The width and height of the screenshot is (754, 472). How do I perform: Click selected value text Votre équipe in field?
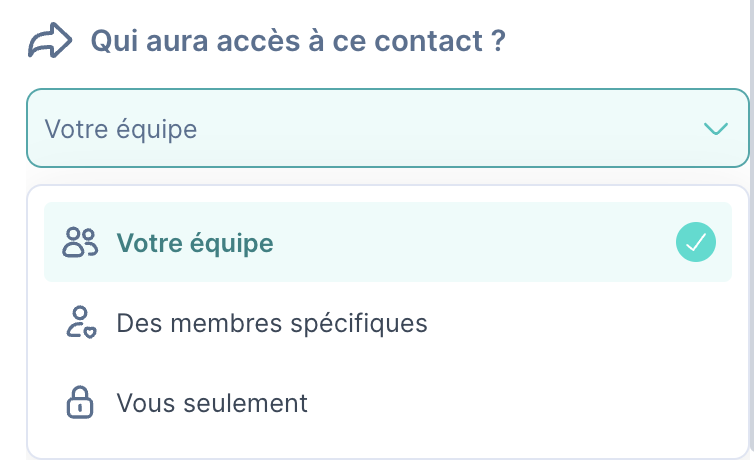click(121, 129)
